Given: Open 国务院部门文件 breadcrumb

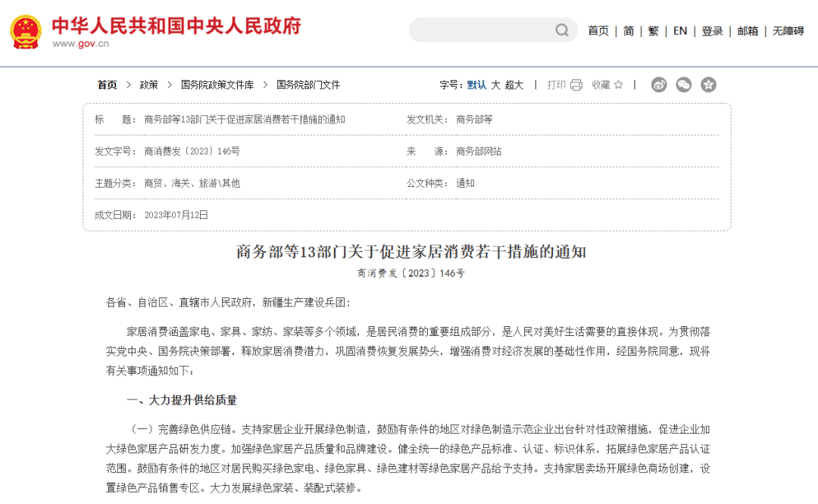Looking at the screenshot, I should pyautogui.click(x=308, y=85).
